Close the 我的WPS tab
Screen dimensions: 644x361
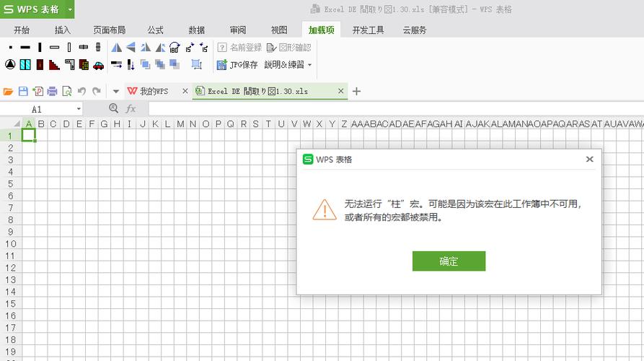coord(185,91)
